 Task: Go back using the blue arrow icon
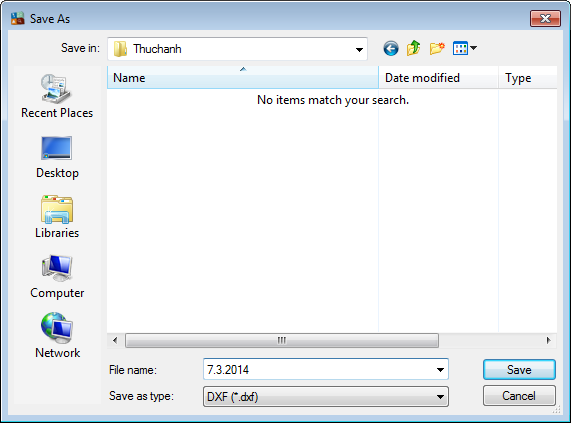tap(391, 48)
